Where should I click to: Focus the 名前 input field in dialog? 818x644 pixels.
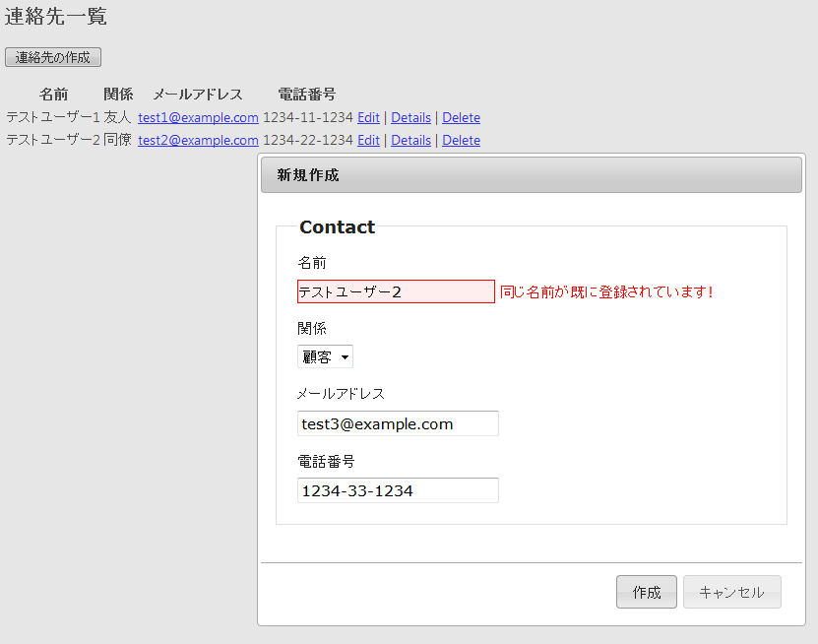coord(396,291)
